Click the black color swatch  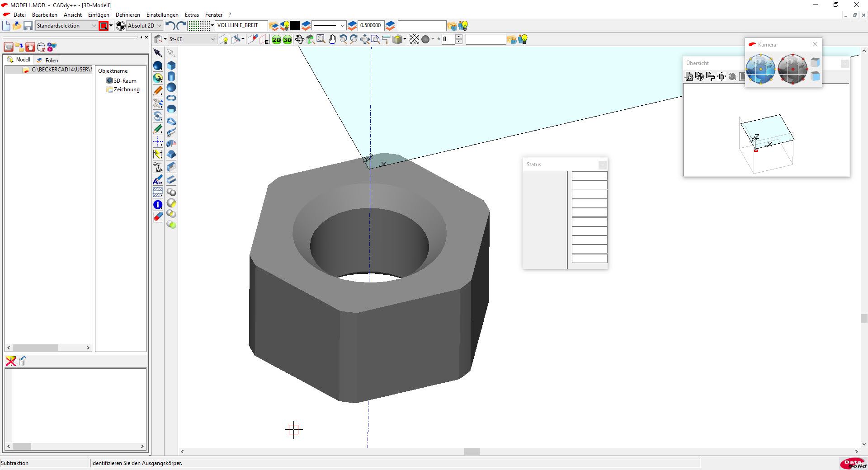[295, 26]
